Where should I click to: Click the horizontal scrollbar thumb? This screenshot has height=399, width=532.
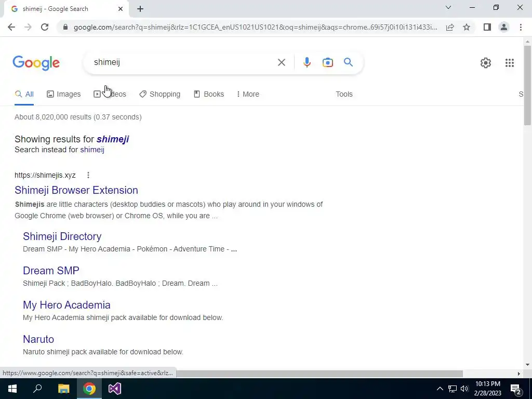319,374
